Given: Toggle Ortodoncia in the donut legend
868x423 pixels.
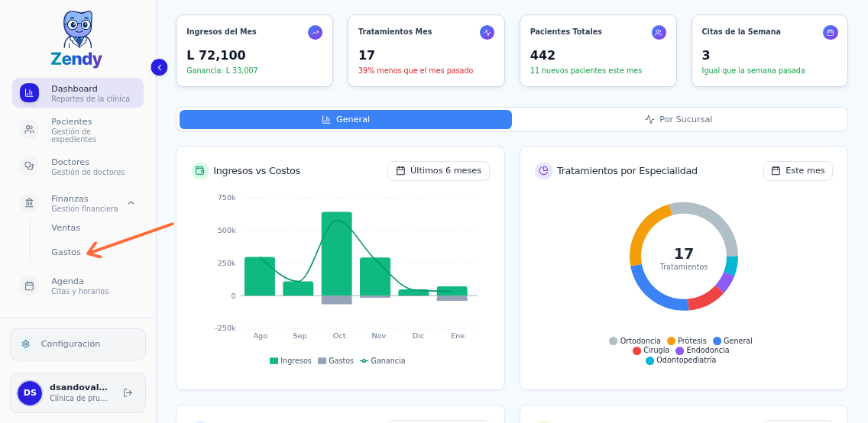Looking at the screenshot, I should click(634, 341).
